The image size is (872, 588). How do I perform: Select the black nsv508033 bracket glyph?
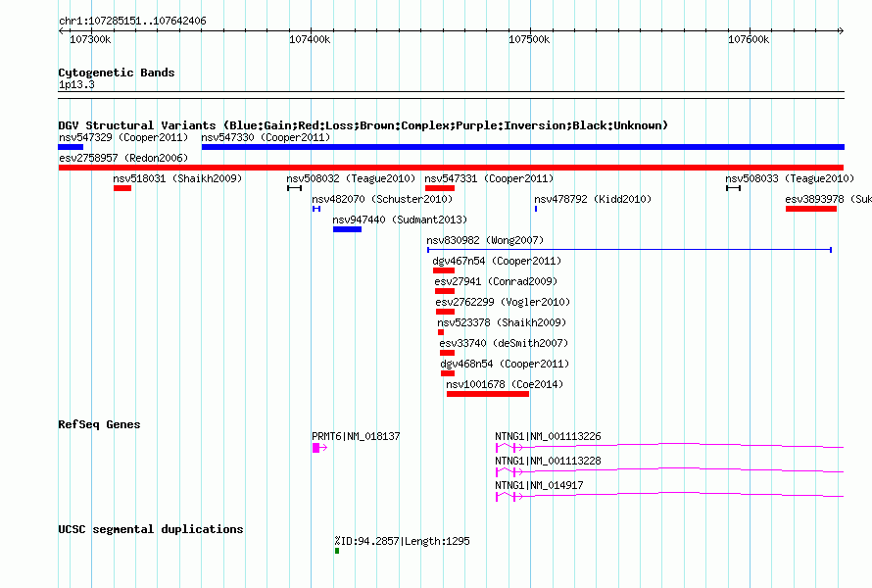[734, 188]
